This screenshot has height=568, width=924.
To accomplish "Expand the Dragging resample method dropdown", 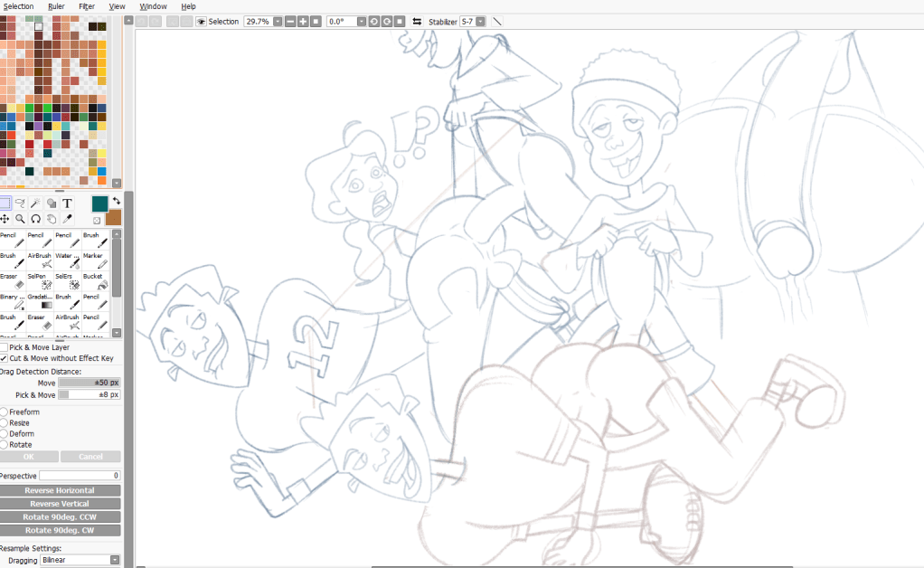I will click(115, 560).
